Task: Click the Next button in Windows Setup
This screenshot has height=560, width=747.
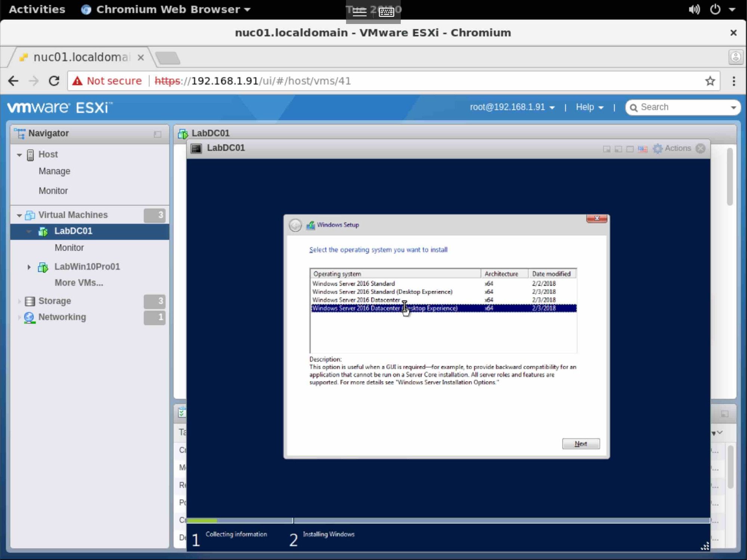Action: pos(581,444)
